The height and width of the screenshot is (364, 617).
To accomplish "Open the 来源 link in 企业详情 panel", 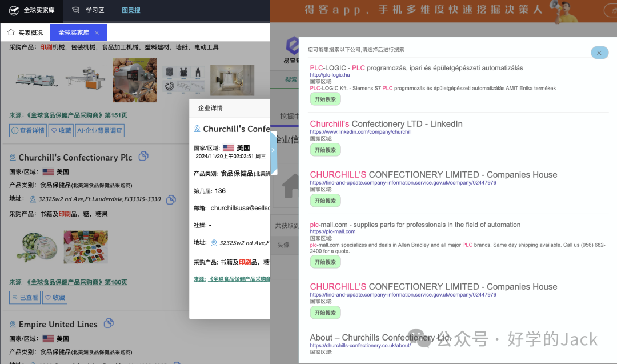I will click(x=231, y=279).
